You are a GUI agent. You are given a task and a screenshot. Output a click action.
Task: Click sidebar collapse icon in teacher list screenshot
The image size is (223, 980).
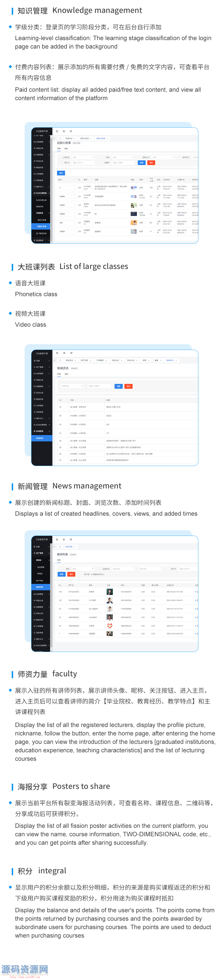click(57, 539)
